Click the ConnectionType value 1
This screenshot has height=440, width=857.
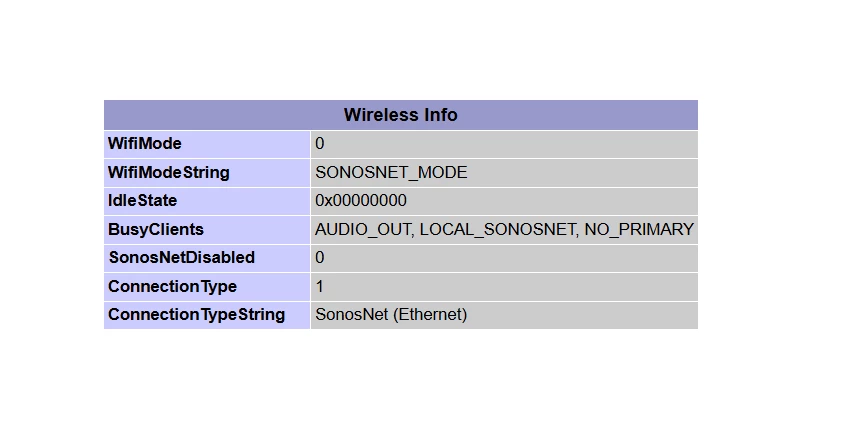point(320,286)
